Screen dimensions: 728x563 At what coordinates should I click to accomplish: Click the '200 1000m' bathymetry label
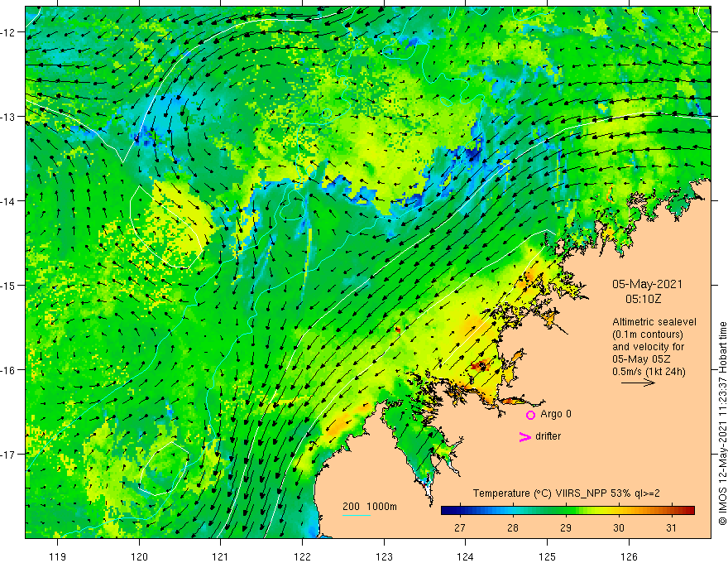click(x=370, y=507)
